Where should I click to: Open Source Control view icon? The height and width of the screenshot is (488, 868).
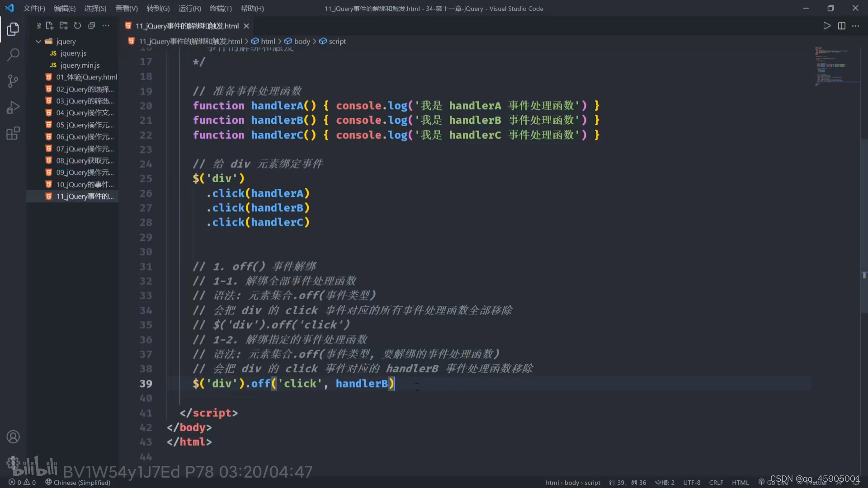13,81
